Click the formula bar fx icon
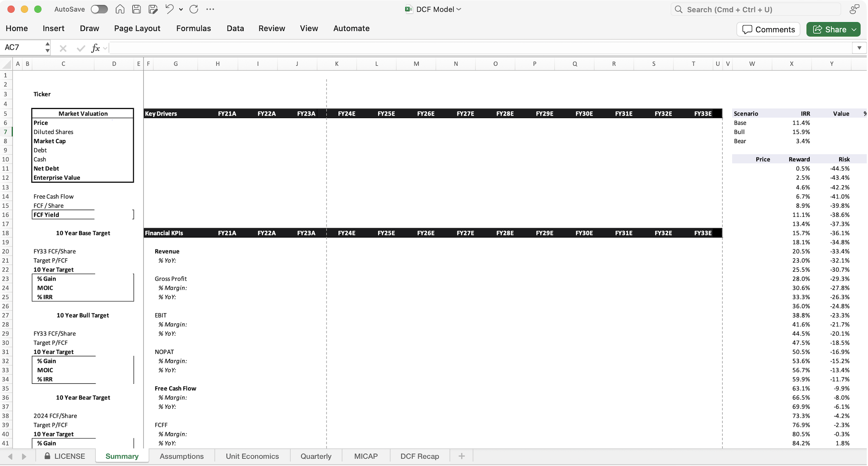868x466 pixels. (95, 48)
